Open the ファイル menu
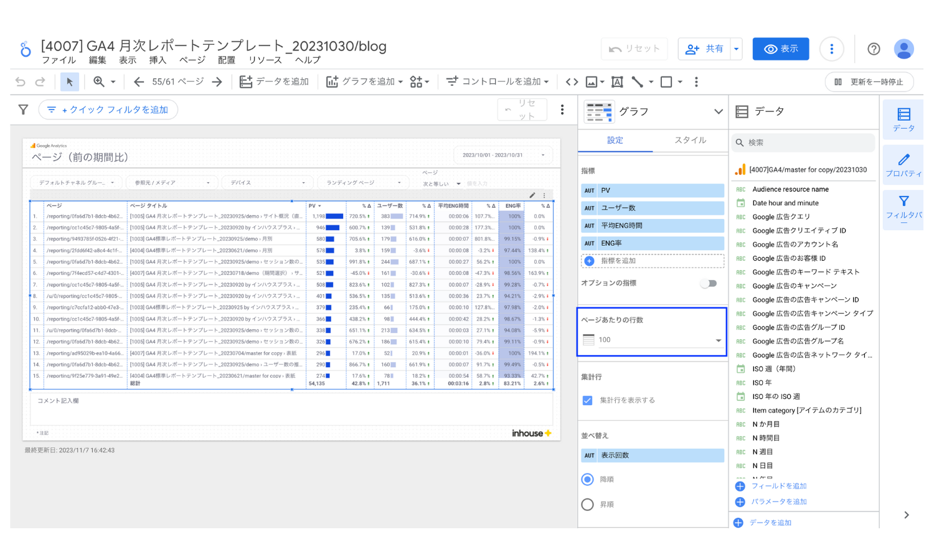934x560 pixels. click(59, 60)
